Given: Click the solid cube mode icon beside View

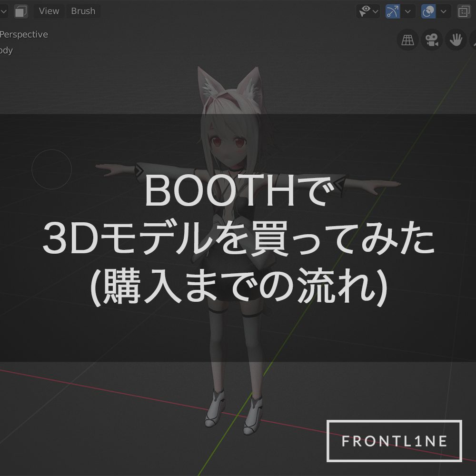Looking at the screenshot, I should point(20,11).
